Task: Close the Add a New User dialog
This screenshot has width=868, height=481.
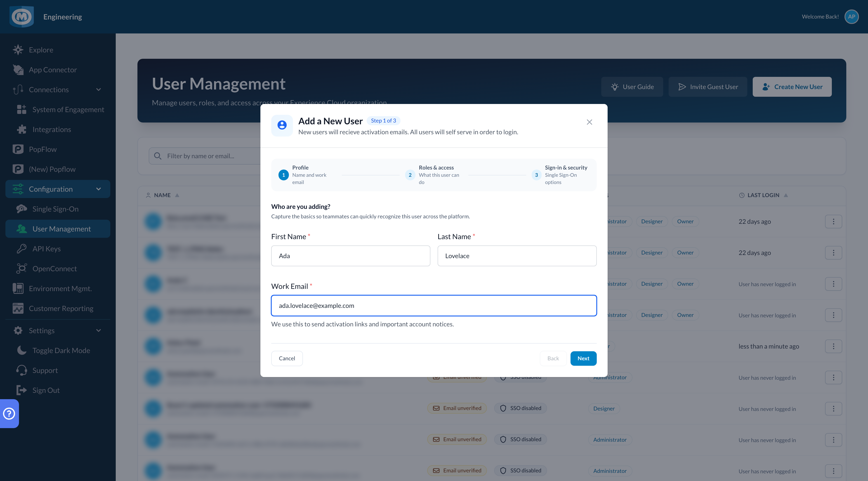Action: [x=589, y=122]
